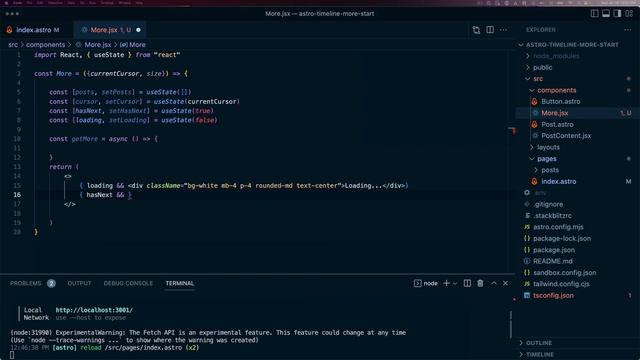Toggle bottom panel layout icon
This screenshot has width=640, height=360.
tap(606, 13)
